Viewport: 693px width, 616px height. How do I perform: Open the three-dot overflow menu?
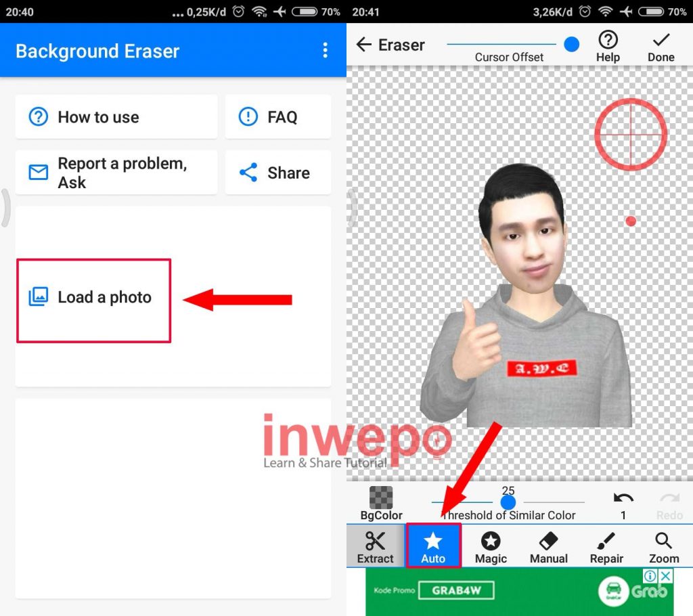pyautogui.click(x=325, y=50)
